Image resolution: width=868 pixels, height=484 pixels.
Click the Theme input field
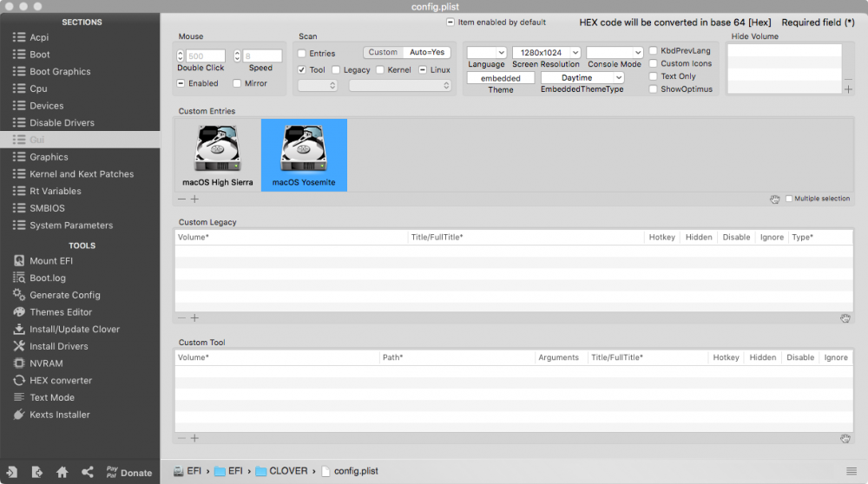click(x=501, y=78)
